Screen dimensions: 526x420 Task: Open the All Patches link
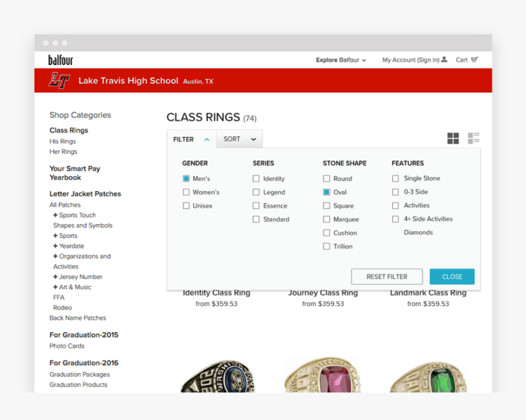point(65,205)
